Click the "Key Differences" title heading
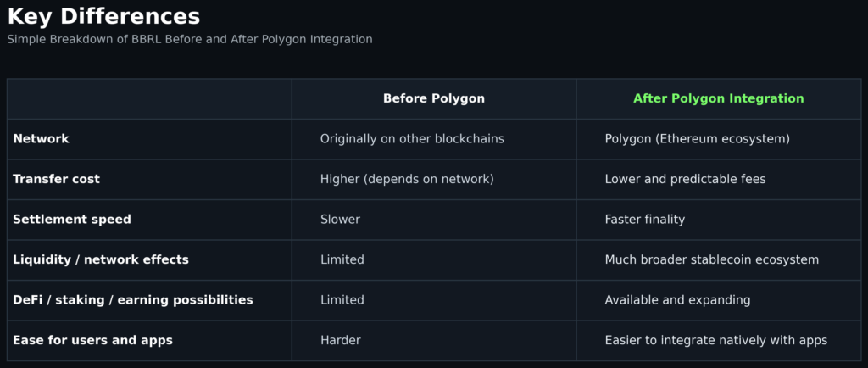Image resolution: width=868 pixels, height=368 pixels. pos(104,16)
